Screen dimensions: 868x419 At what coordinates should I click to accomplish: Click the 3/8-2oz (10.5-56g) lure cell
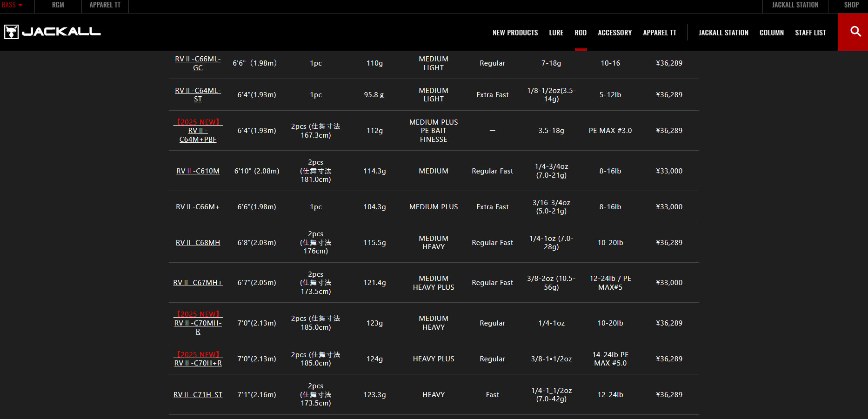coord(551,283)
